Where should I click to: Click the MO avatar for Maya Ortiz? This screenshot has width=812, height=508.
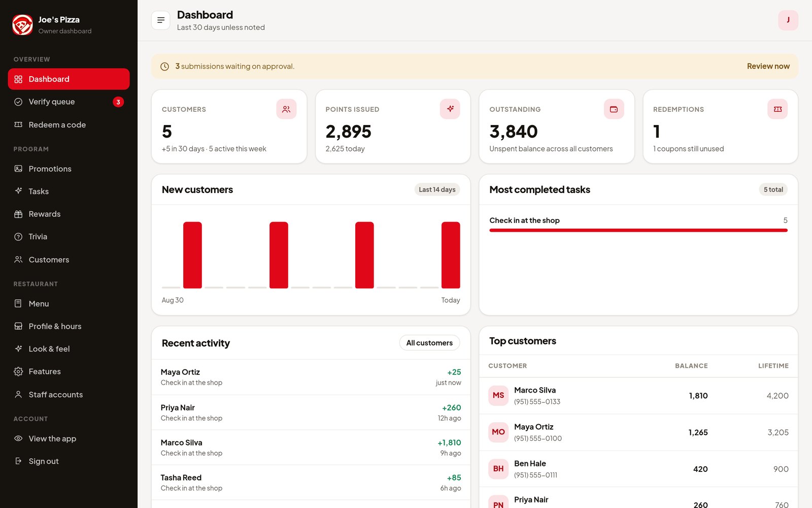tap(498, 432)
